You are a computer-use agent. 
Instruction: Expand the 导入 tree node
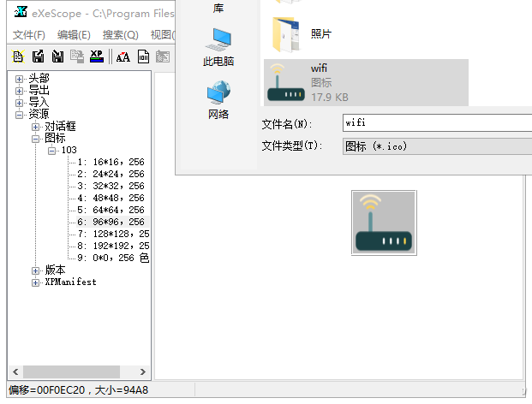coord(19,103)
